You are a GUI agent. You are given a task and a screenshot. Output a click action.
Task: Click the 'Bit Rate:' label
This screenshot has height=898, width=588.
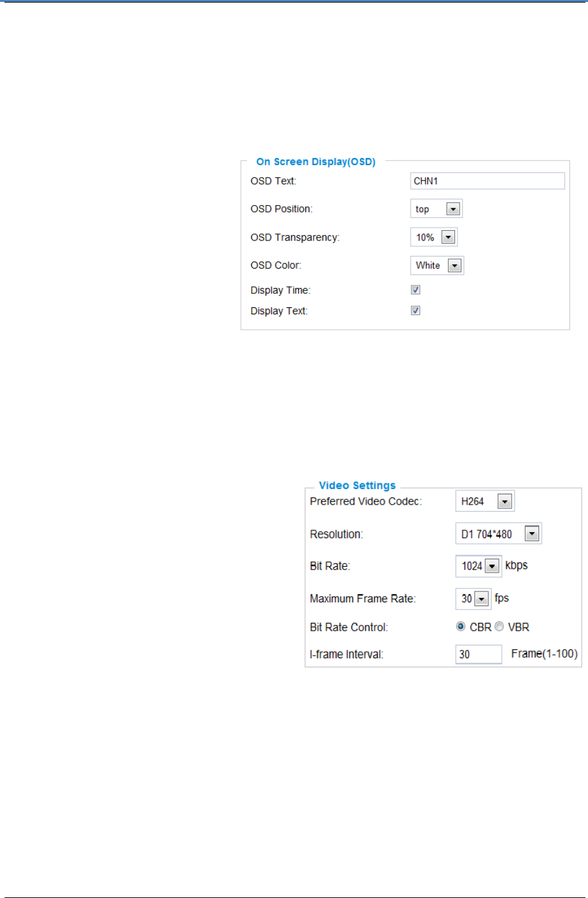(330, 566)
